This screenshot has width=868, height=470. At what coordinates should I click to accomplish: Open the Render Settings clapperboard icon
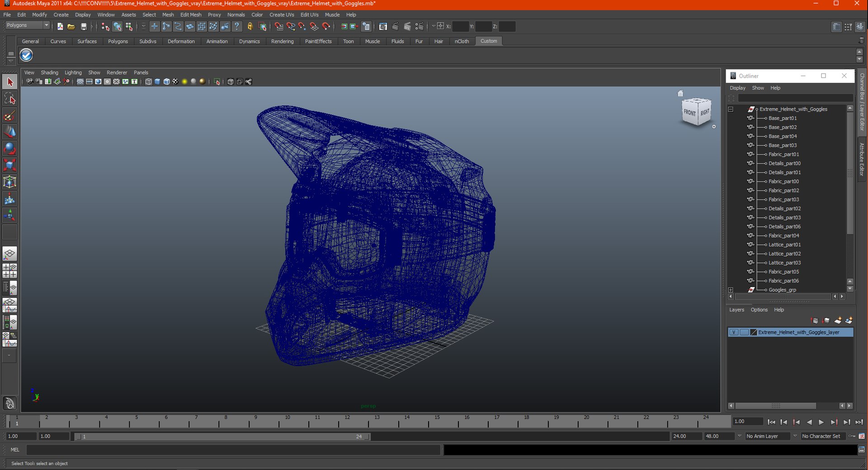point(419,27)
